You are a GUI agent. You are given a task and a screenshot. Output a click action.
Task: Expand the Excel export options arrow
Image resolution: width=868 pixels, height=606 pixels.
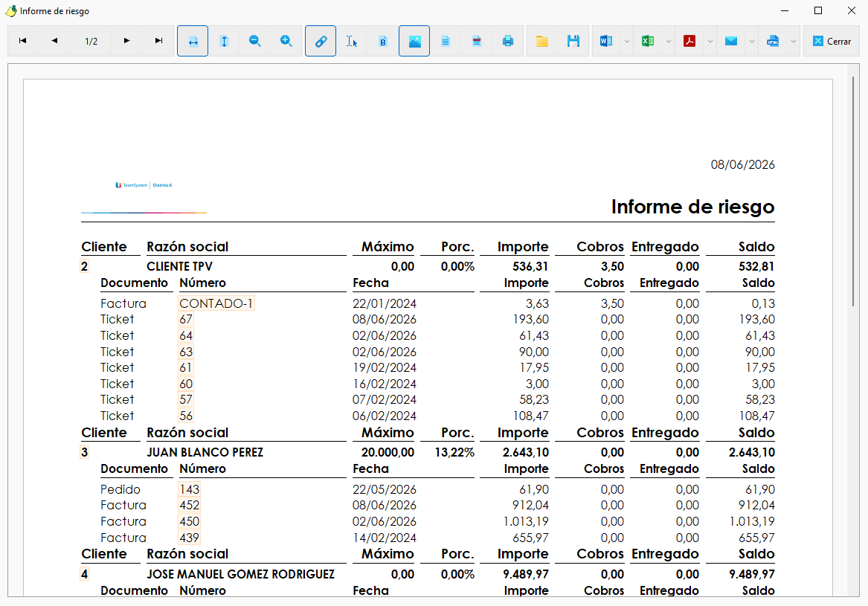[669, 41]
